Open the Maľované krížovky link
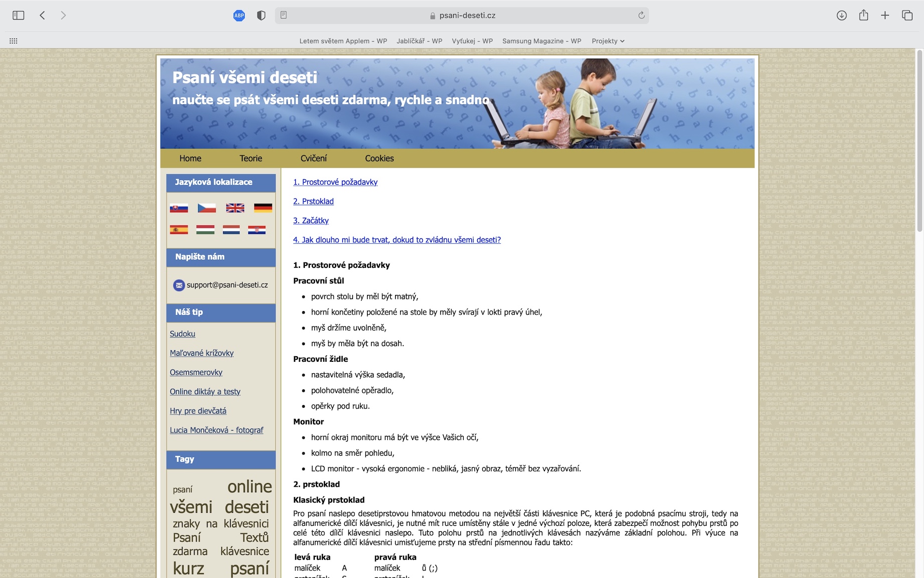 point(202,353)
